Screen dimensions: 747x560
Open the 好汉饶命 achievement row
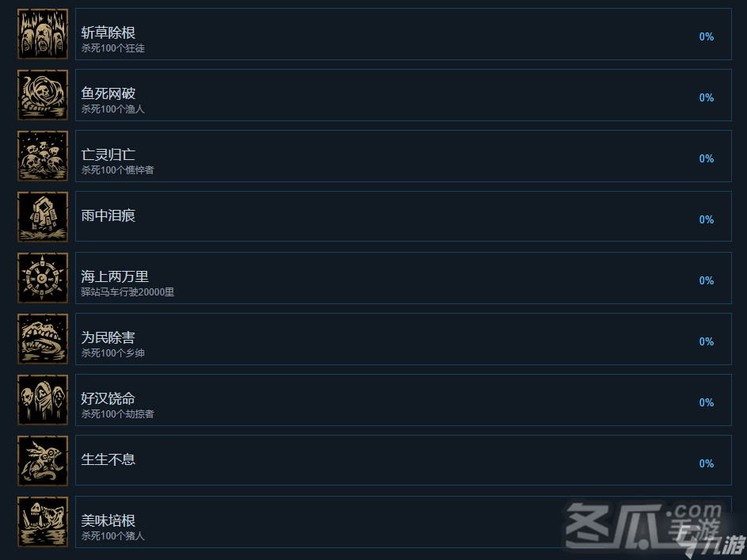click(403, 399)
